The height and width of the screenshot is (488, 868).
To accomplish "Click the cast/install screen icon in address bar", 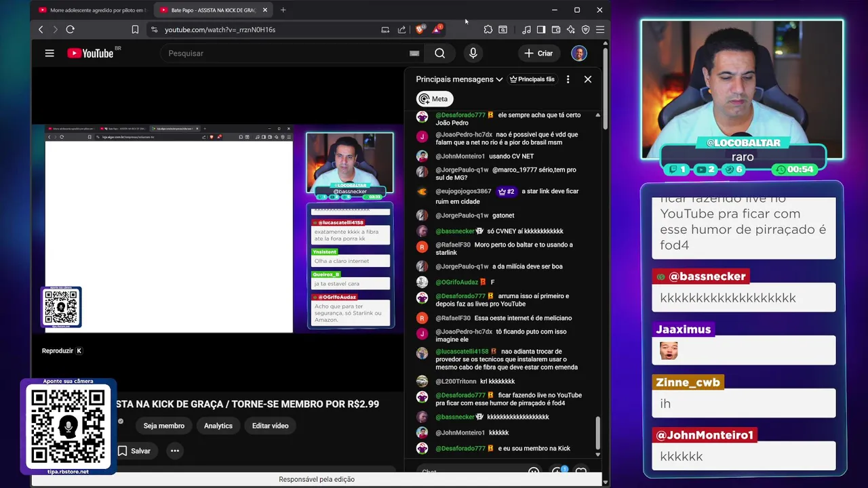I will 385,29.
